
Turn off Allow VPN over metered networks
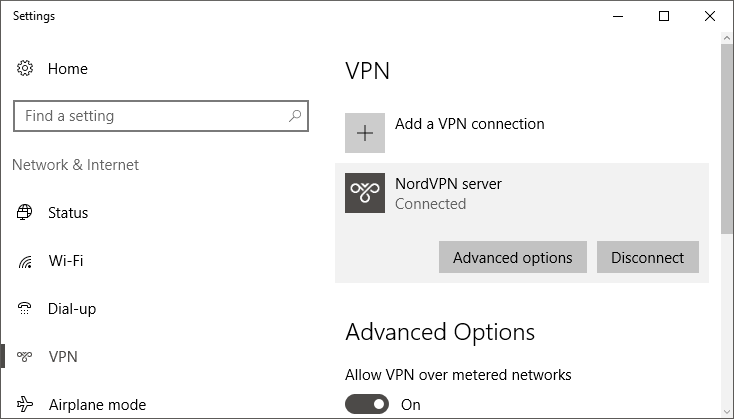367,404
